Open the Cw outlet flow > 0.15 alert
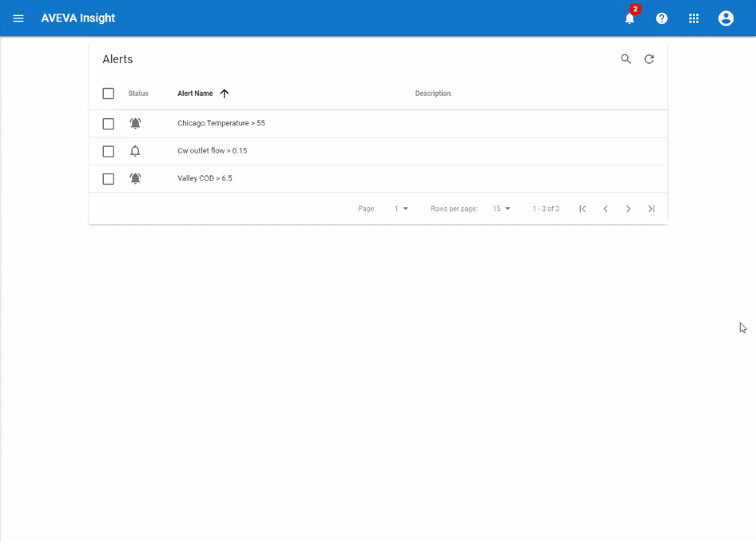 click(x=212, y=151)
